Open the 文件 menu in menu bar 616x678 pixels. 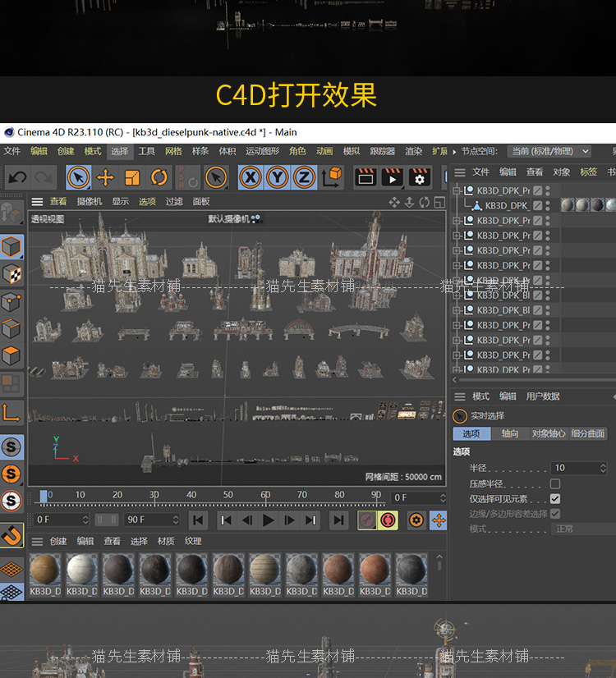click(x=12, y=151)
